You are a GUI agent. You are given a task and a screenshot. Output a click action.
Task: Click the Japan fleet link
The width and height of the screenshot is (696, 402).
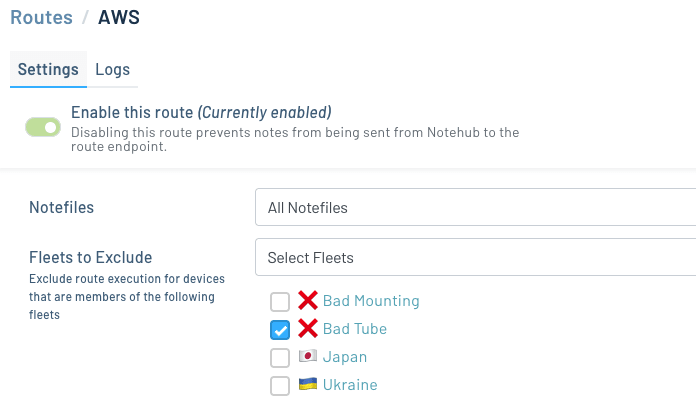344,357
